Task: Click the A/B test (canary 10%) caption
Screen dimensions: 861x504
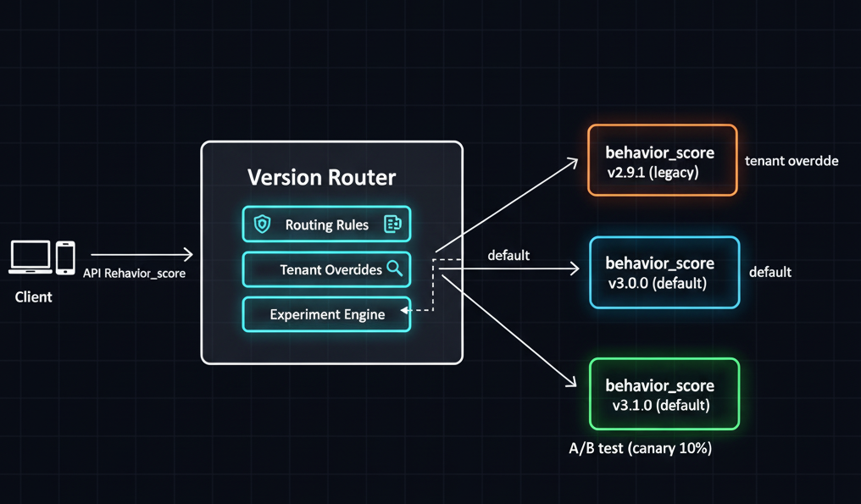Action: [640, 448]
